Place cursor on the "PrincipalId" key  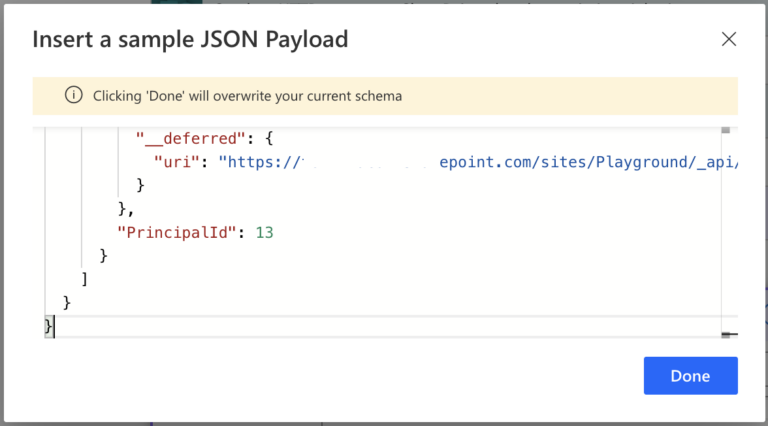tap(177, 233)
